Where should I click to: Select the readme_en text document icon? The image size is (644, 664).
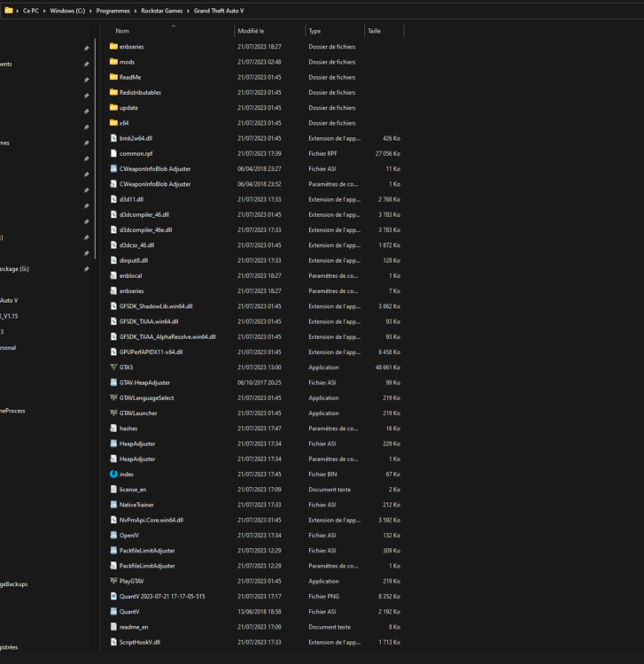coord(113,627)
